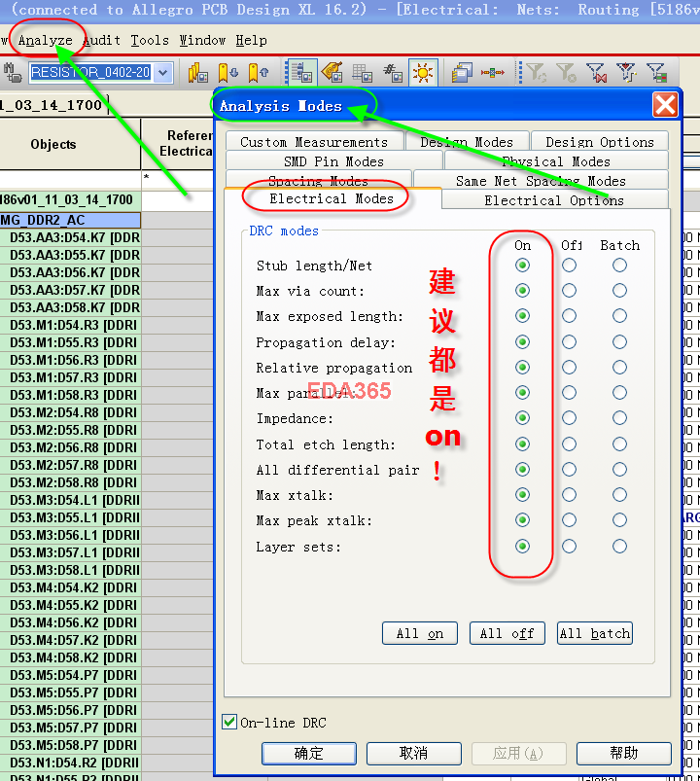This screenshot has width=700, height=781.
Task: Close the Analysis Modes dialog
Action: coord(665,105)
